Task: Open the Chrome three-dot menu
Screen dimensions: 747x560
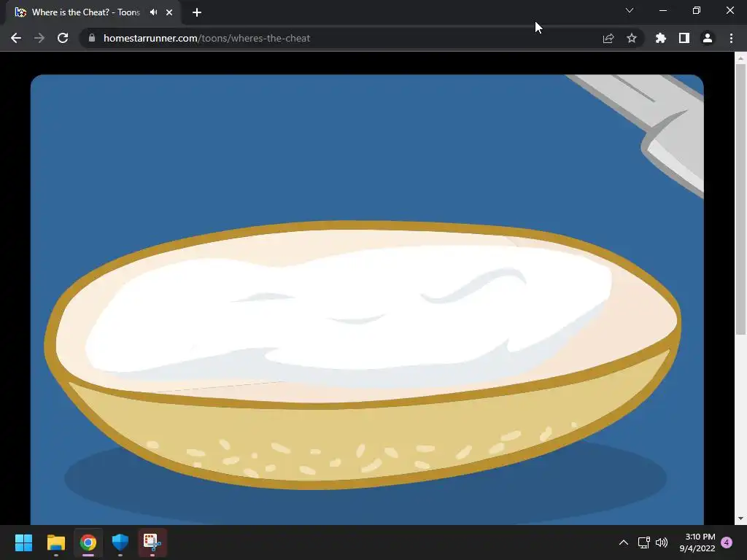Action: click(x=731, y=38)
